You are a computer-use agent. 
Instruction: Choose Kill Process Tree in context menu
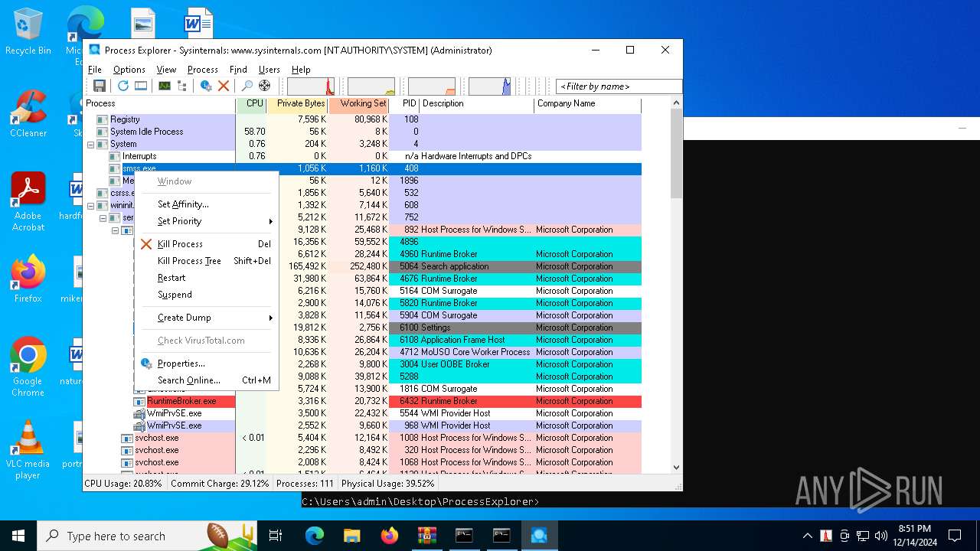point(206,261)
